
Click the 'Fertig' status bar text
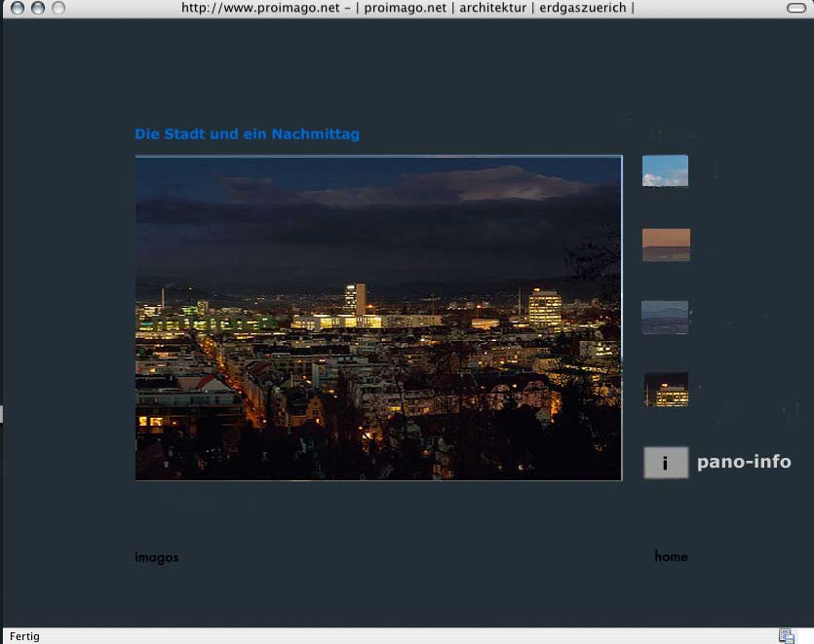(x=24, y=636)
